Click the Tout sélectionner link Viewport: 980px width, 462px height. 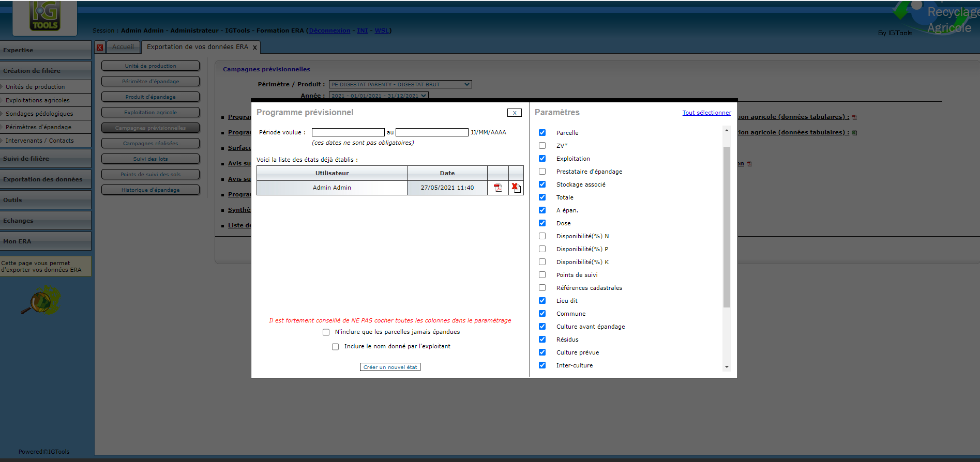click(706, 113)
